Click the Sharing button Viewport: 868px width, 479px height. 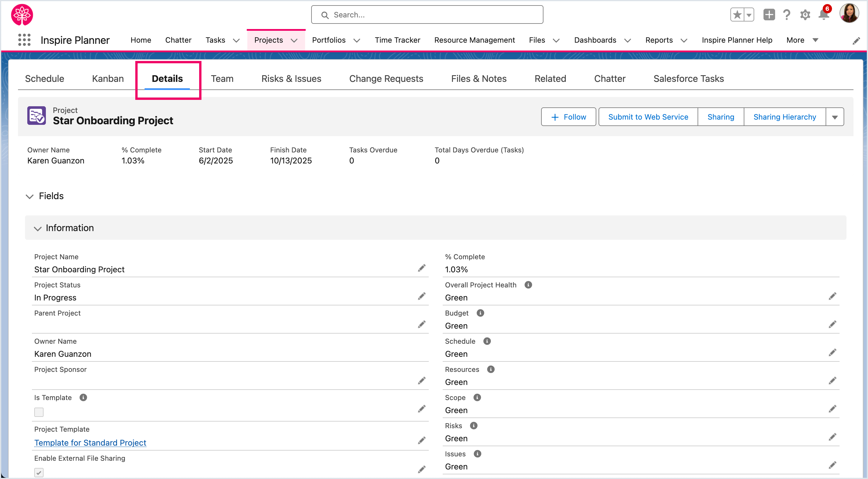(x=721, y=117)
